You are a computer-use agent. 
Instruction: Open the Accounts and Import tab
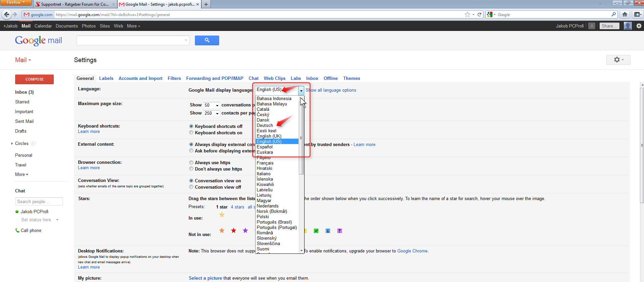coord(140,78)
